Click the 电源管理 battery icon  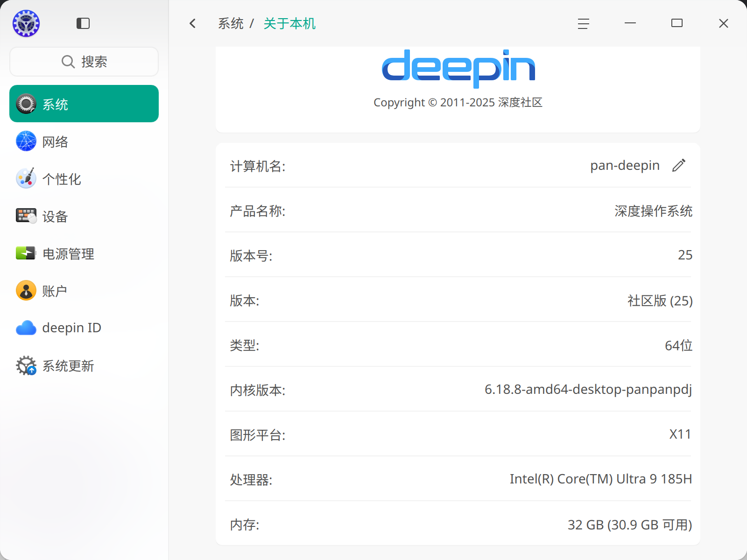click(26, 253)
